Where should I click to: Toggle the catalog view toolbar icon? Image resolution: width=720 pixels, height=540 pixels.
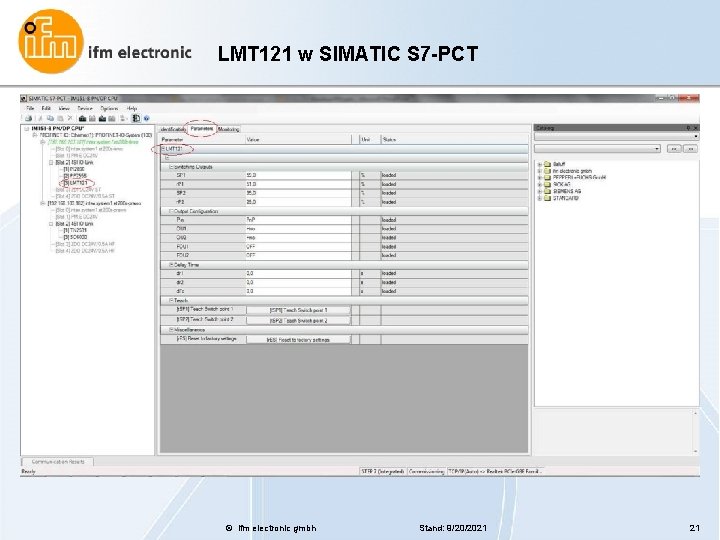[136, 118]
